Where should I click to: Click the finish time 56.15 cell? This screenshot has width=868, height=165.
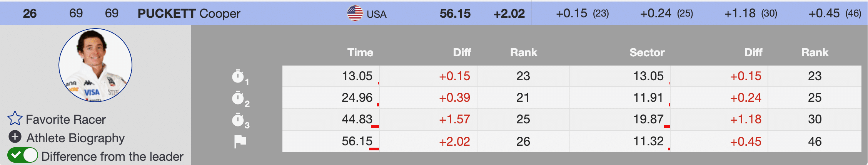[357, 141]
